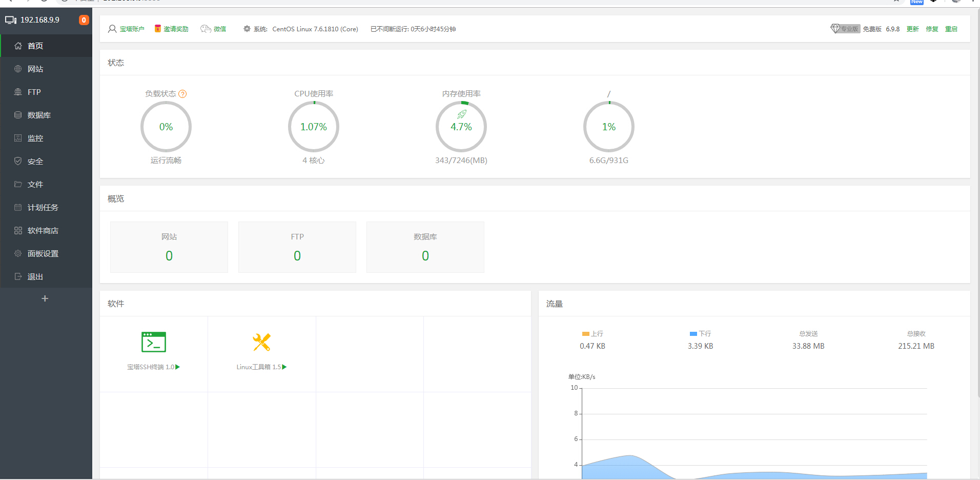Viewport: 980px width, 480px height.
Task: Click the 宝塔账户 user account icon
Action: (112, 29)
